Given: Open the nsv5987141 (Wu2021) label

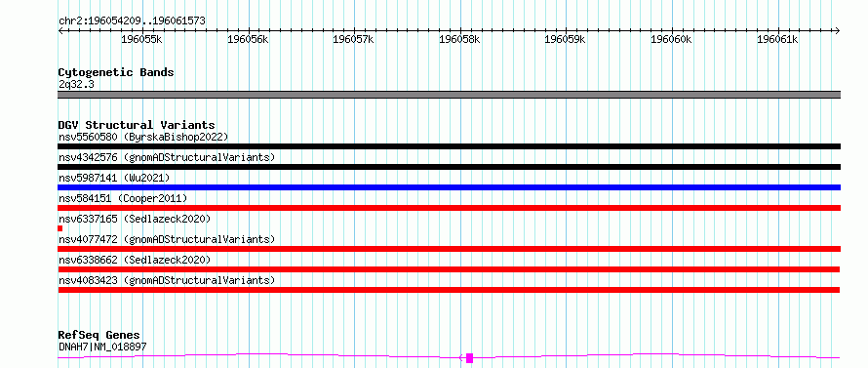Looking at the screenshot, I should [113, 178].
